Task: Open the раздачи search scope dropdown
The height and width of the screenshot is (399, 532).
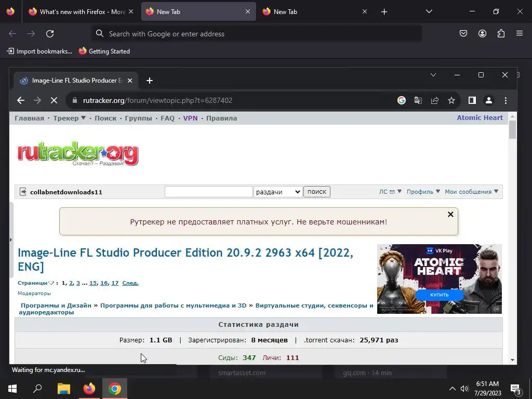Action: tap(278, 192)
